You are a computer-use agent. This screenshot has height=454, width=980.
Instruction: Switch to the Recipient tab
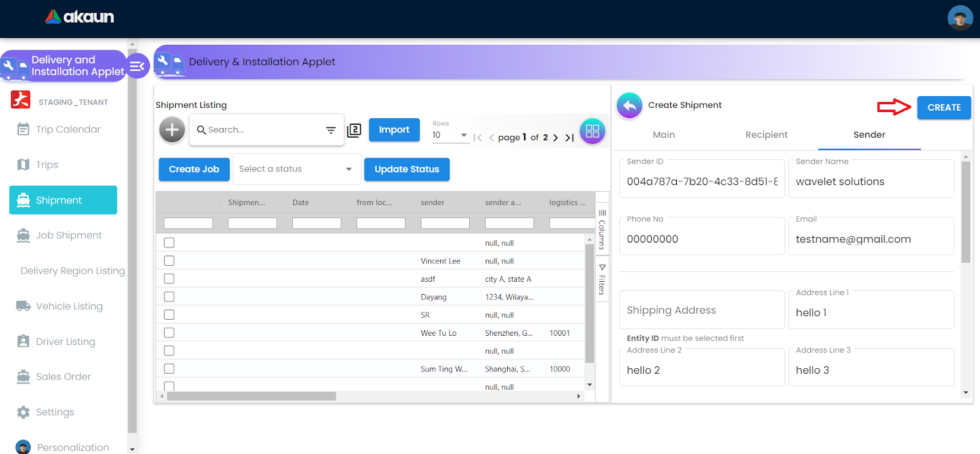(x=767, y=135)
